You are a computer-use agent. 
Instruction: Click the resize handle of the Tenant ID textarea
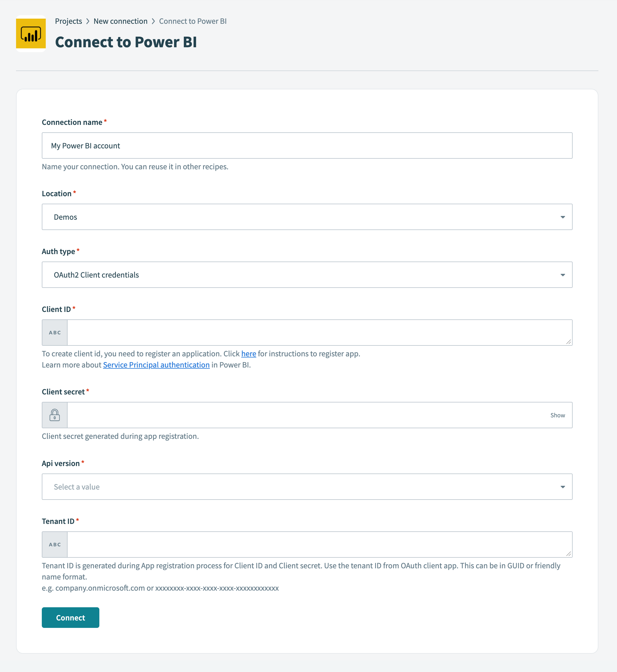(x=569, y=554)
